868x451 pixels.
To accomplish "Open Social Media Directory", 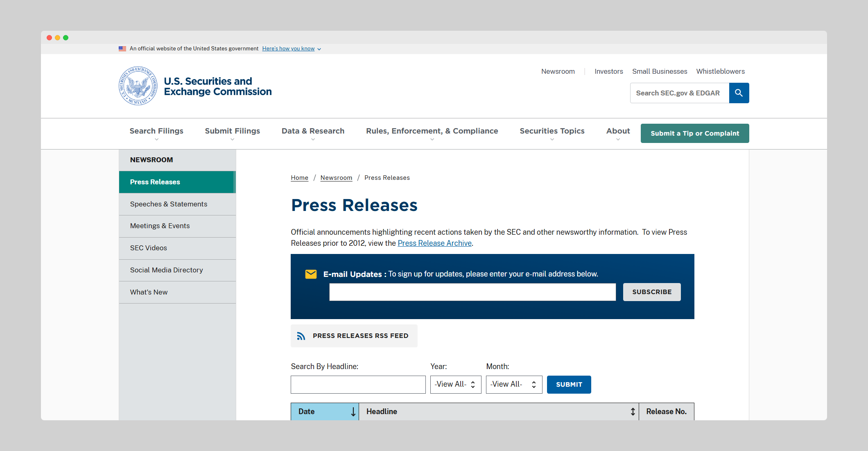I will 177,270.
